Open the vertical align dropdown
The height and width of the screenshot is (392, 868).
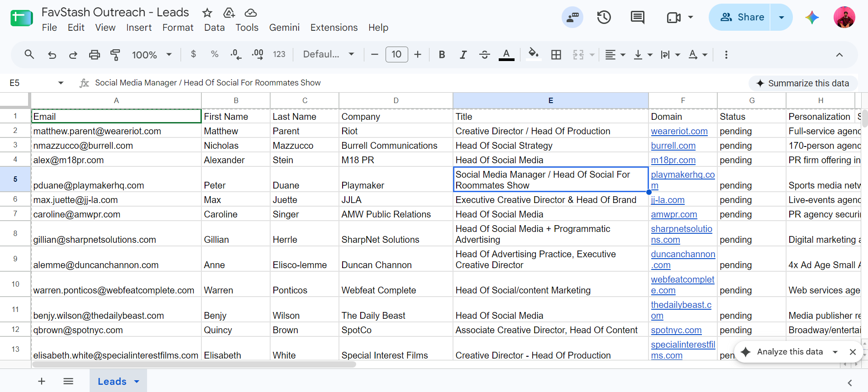(643, 55)
